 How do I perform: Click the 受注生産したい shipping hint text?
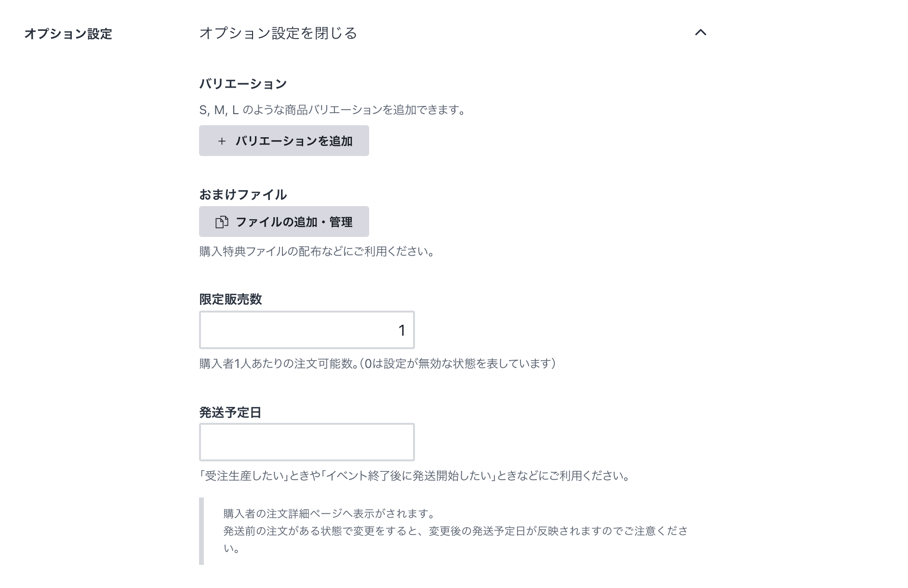pyautogui.click(x=415, y=476)
